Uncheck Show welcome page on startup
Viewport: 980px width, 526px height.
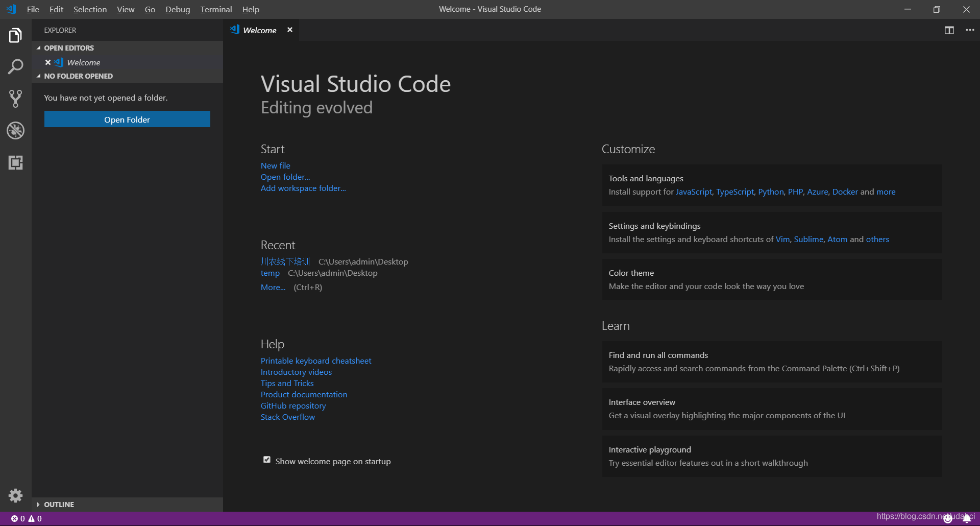tap(267, 460)
